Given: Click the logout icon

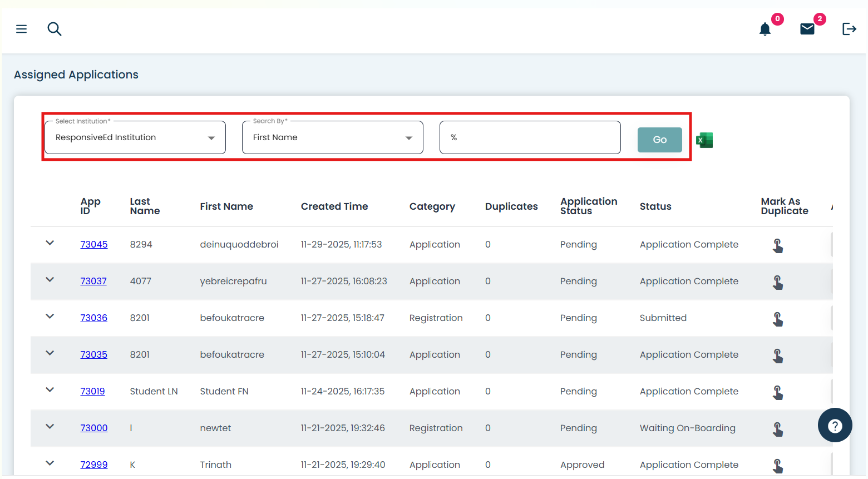Looking at the screenshot, I should point(849,29).
